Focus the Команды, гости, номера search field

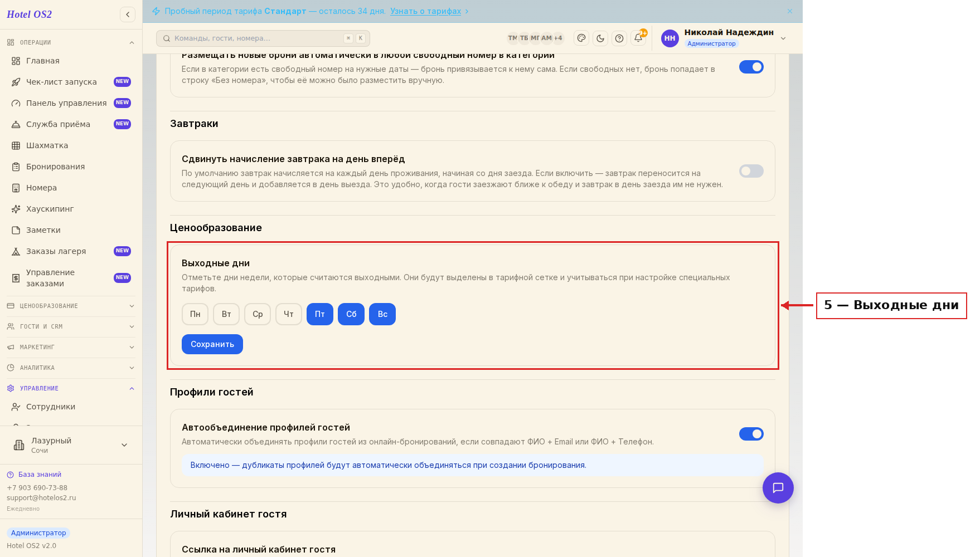click(x=263, y=38)
